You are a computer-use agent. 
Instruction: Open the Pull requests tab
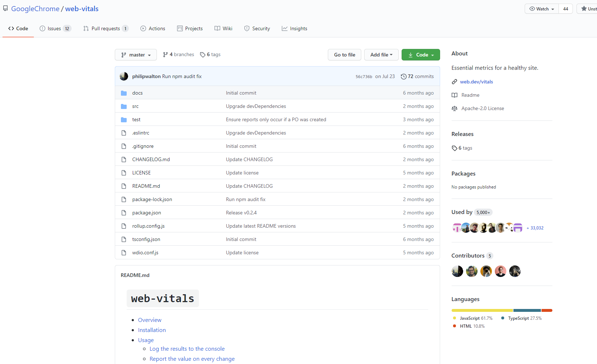pos(106,28)
